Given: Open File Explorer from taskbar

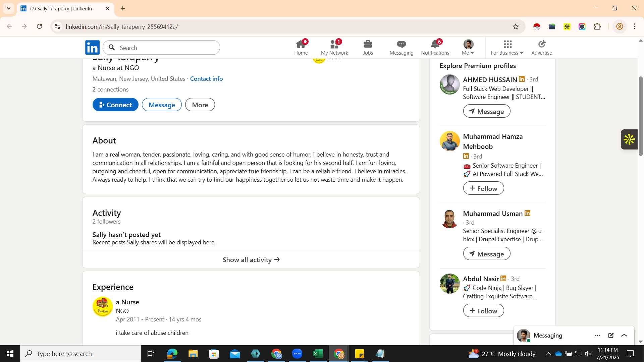Looking at the screenshot, I should 193,354.
